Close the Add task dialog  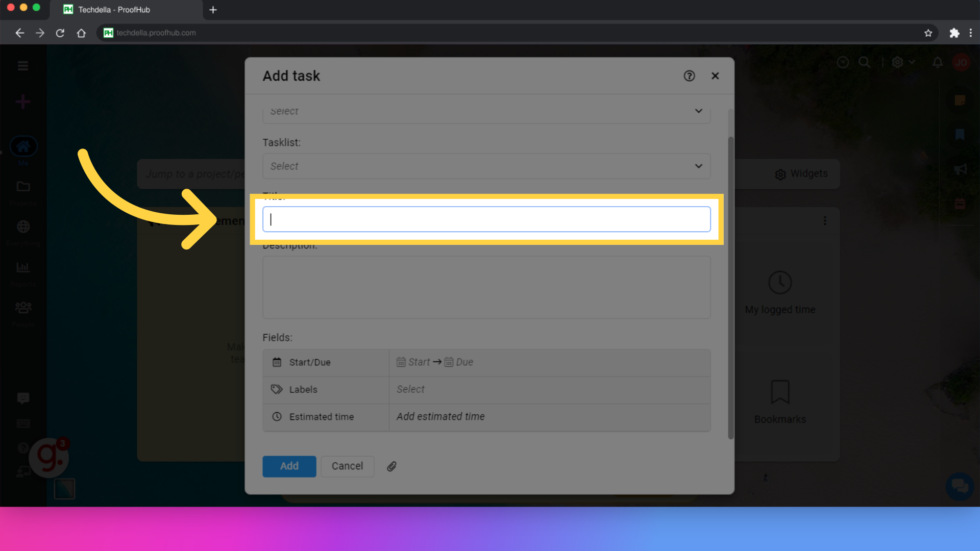[x=715, y=76]
